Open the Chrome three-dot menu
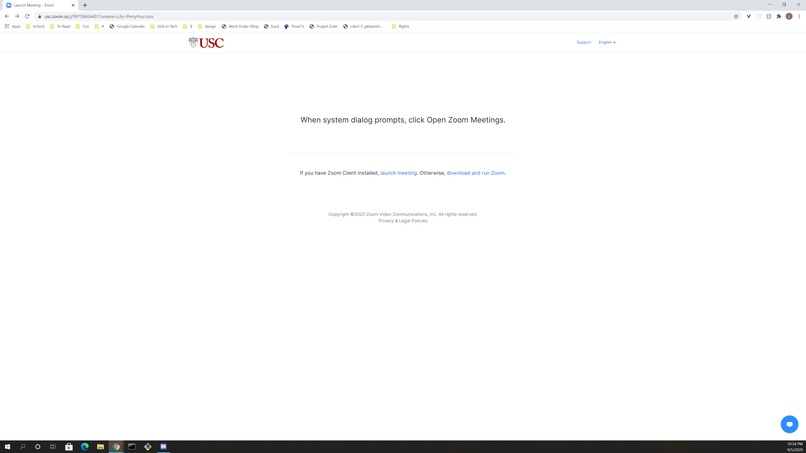806x453 pixels. coord(799,16)
